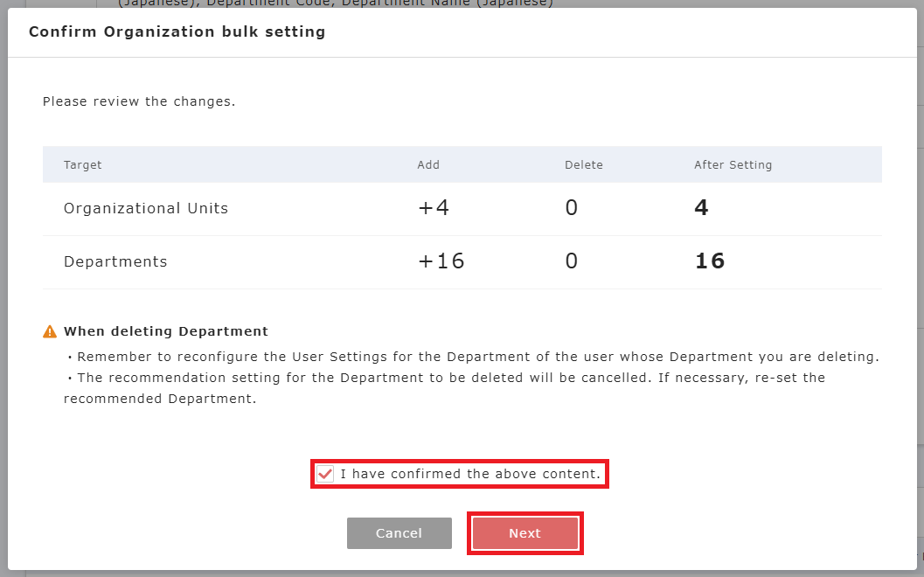Select the Delete column header
The height and width of the screenshot is (577, 924).
[x=583, y=164]
